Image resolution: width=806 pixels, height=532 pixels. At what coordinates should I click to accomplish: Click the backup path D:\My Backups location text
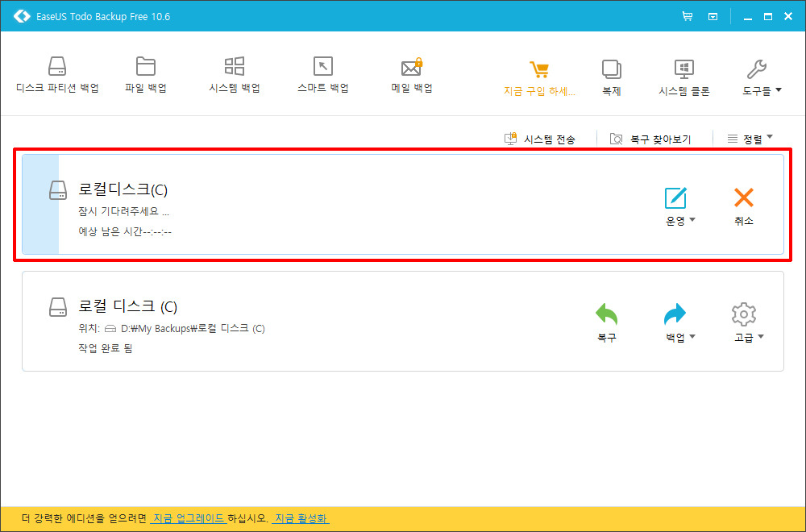tap(193, 328)
